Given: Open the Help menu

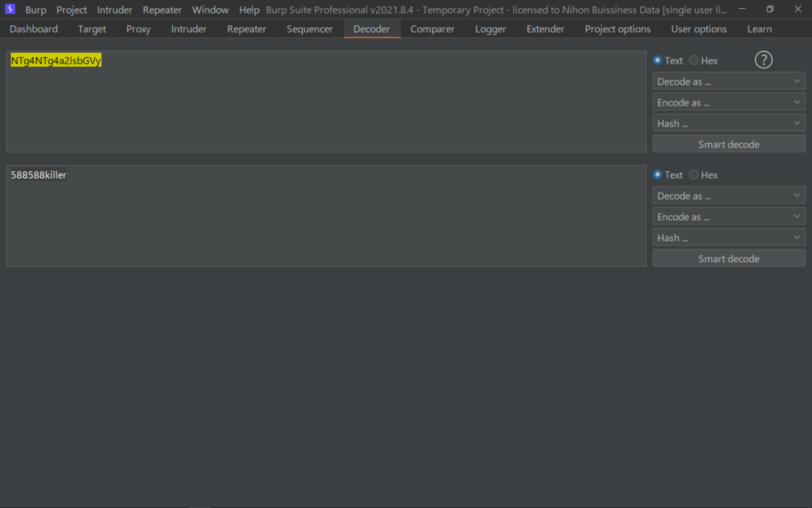Looking at the screenshot, I should click(x=249, y=10).
